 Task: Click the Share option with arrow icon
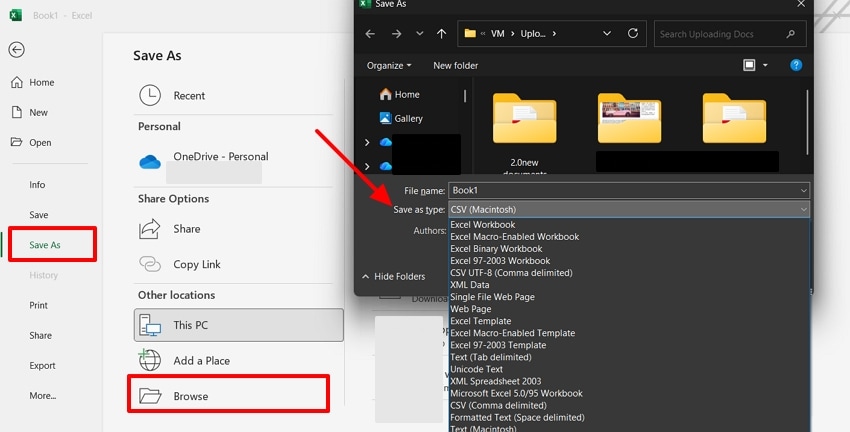pyautogui.click(x=233, y=229)
